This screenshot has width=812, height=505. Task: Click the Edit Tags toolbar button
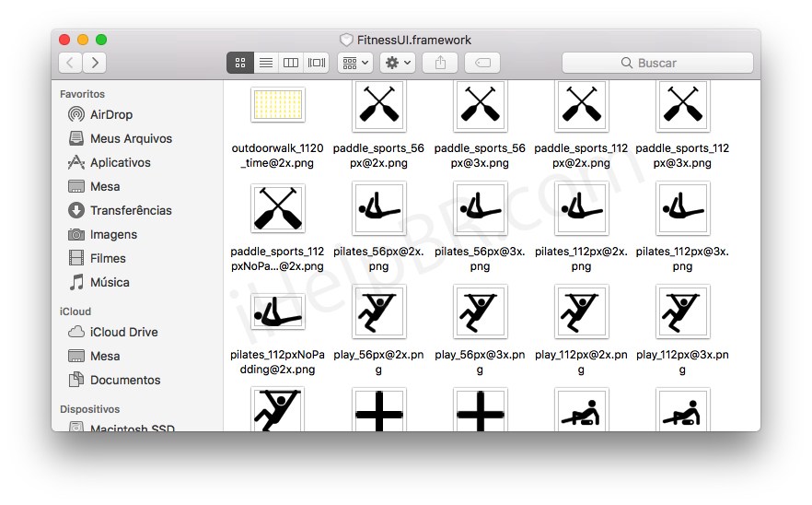point(482,63)
